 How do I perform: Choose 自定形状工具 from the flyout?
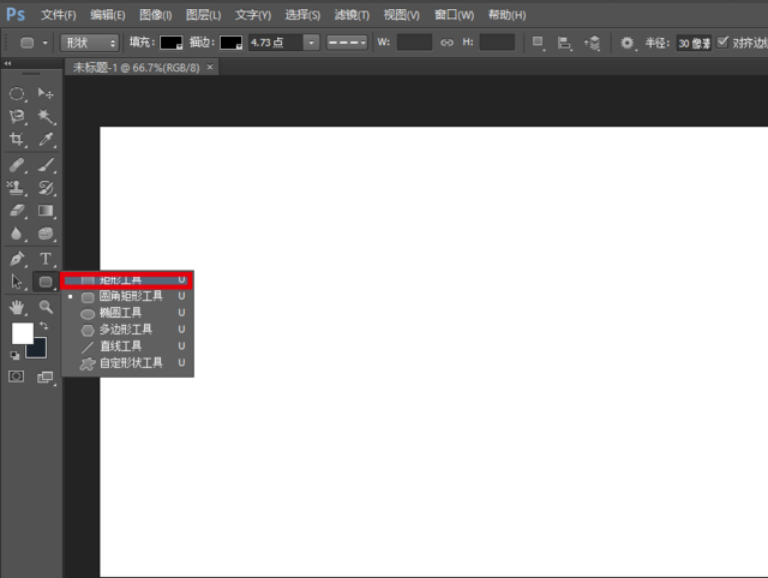click(x=127, y=363)
